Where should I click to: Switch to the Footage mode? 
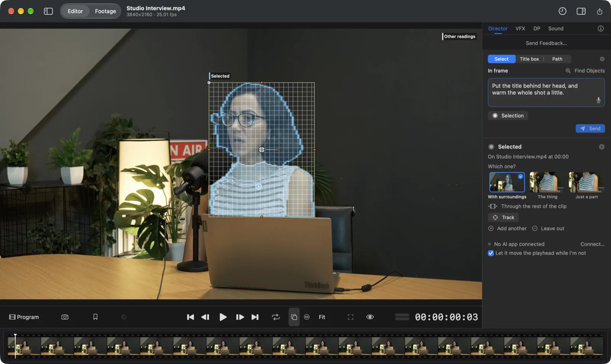coord(105,11)
